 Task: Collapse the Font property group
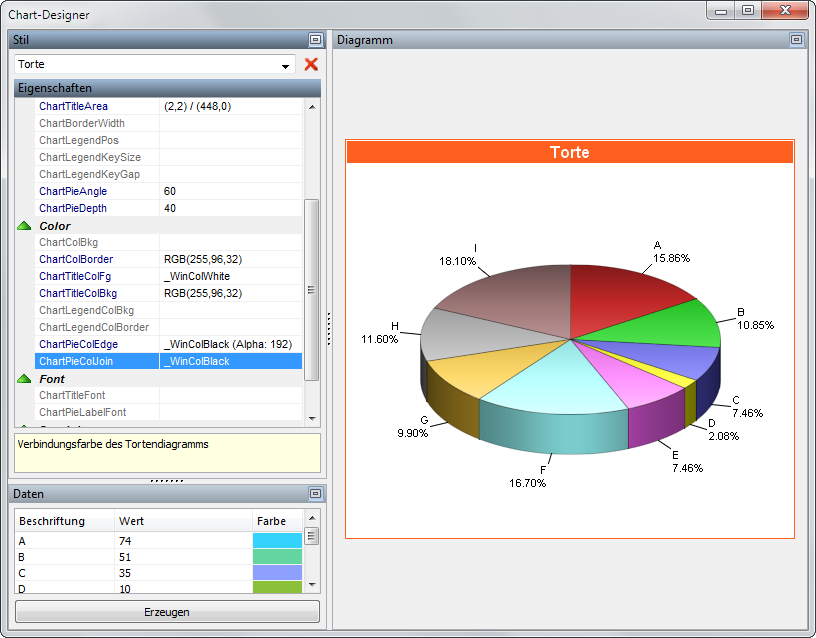[x=24, y=379]
